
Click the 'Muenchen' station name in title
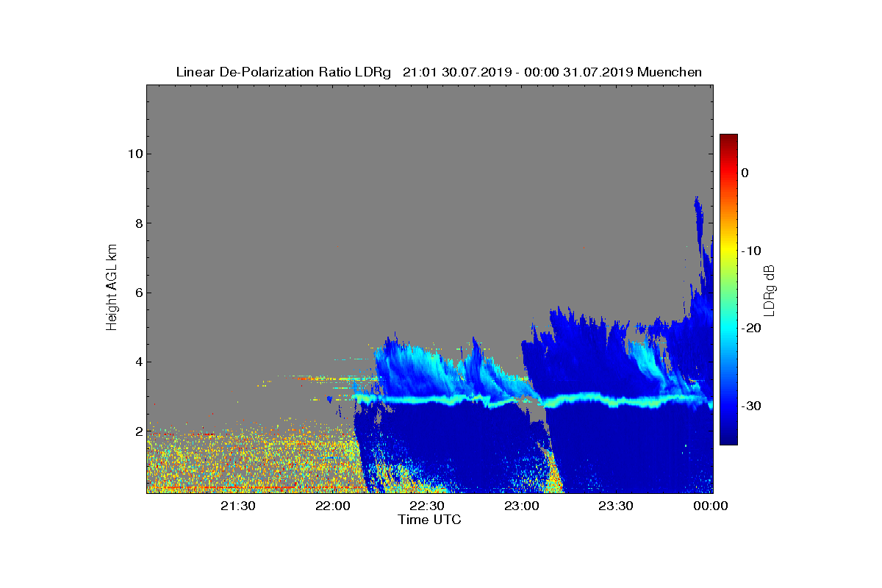[x=670, y=72]
